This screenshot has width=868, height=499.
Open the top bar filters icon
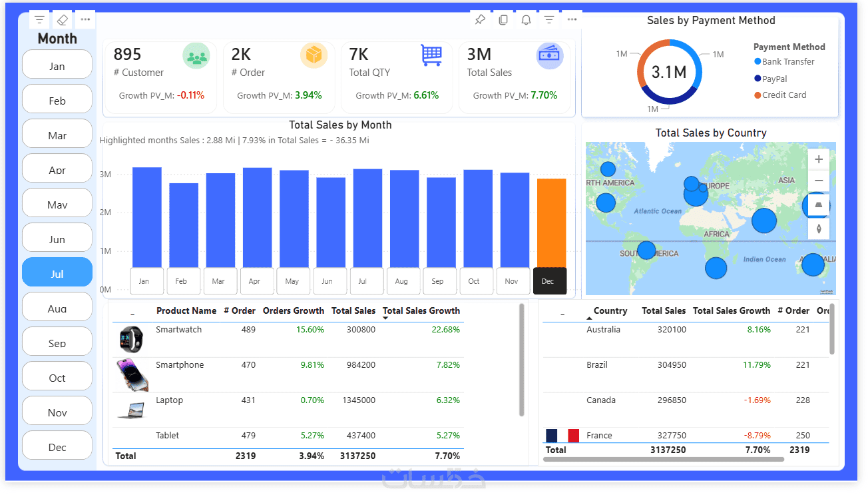(x=549, y=20)
